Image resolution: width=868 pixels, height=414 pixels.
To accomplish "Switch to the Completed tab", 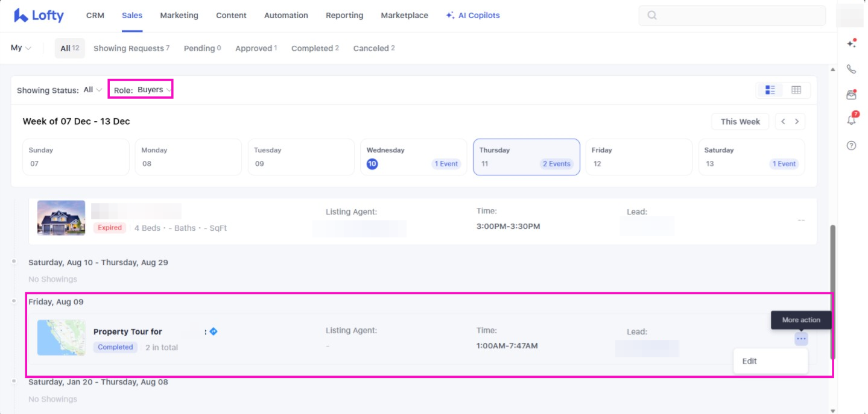I will pyautogui.click(x=314, y=48).
